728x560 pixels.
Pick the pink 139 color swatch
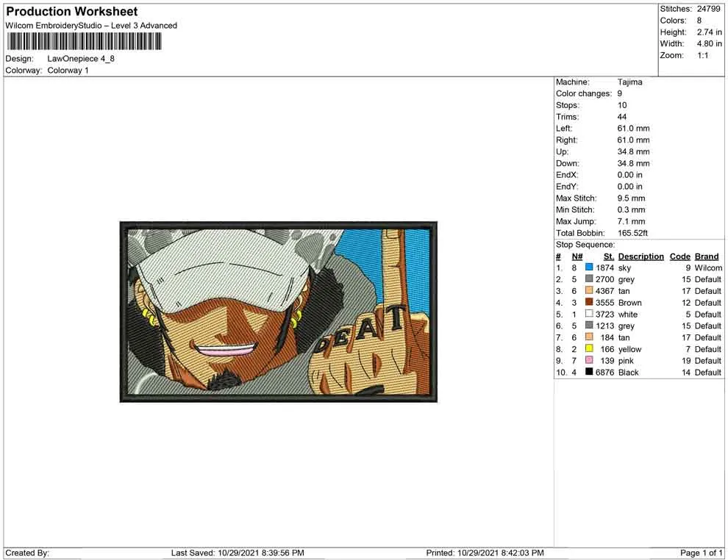tap(589, 360)
